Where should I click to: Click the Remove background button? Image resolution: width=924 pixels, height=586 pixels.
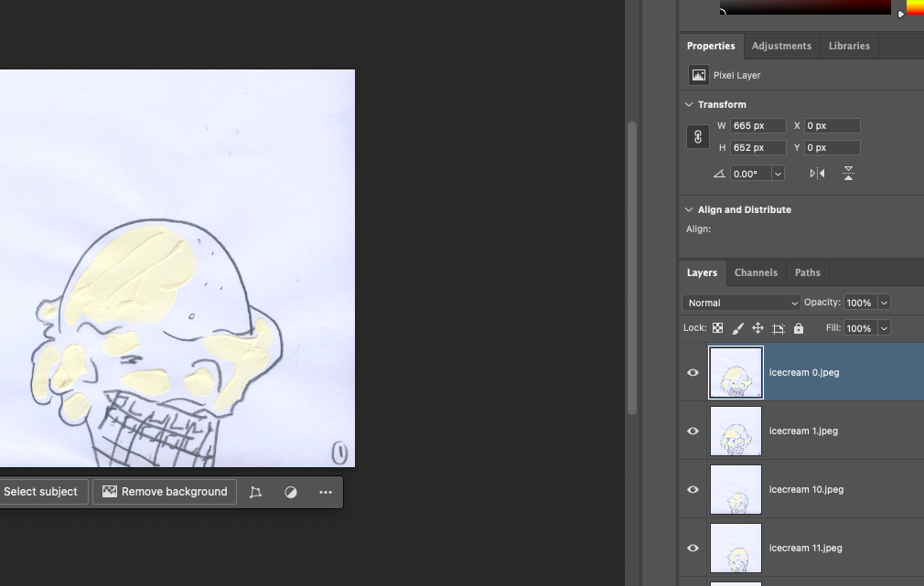pyautogui.click(x=165, y=492)
